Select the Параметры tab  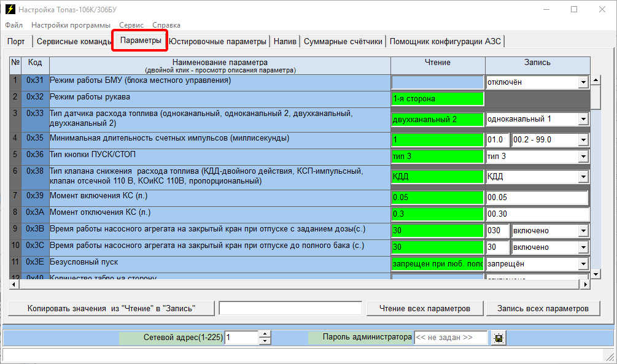(141, 41)
